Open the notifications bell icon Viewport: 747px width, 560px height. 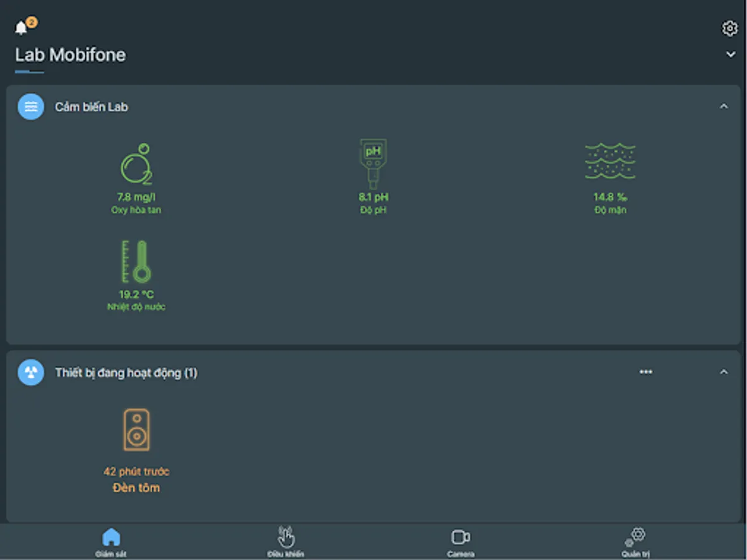(x=21, y=28)
